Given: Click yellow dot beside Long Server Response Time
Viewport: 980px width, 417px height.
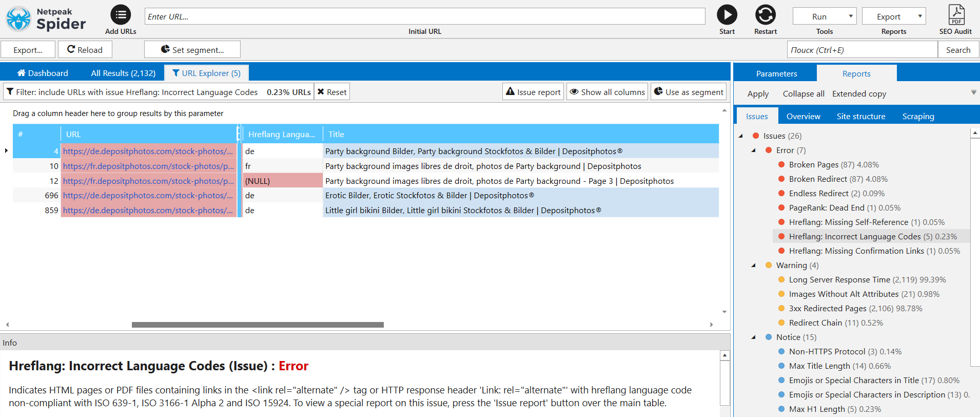Looking at the screenshot, I should click(781, 280).
